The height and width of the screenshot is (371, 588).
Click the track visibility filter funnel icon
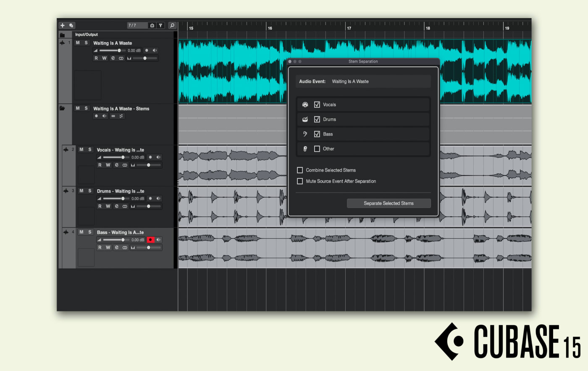pyautogui.click(x=160, y=26)
